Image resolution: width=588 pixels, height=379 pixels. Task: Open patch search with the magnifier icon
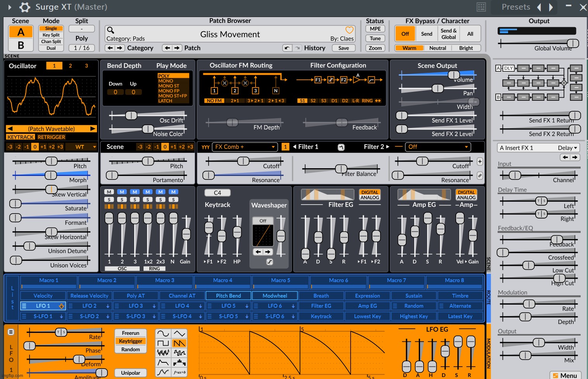click(x=111, y=30)
